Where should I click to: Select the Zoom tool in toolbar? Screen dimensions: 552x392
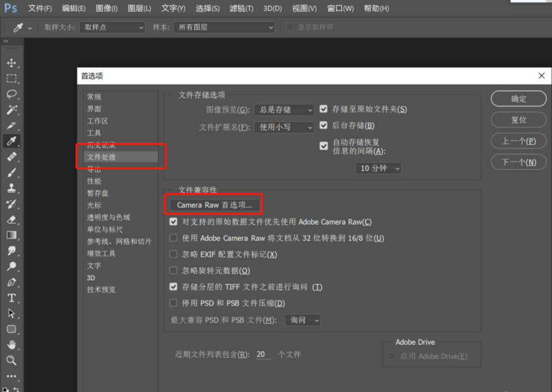11,361
